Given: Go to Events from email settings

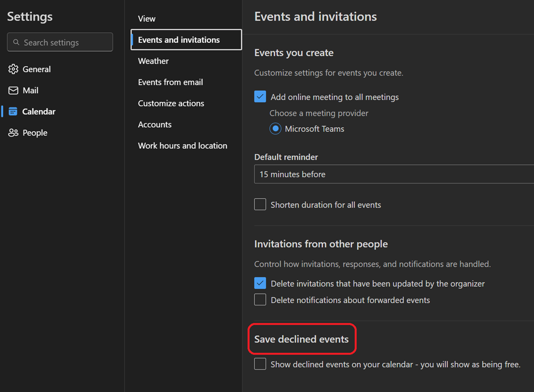Looking at the screenshot, I should (x=171, y=82).
